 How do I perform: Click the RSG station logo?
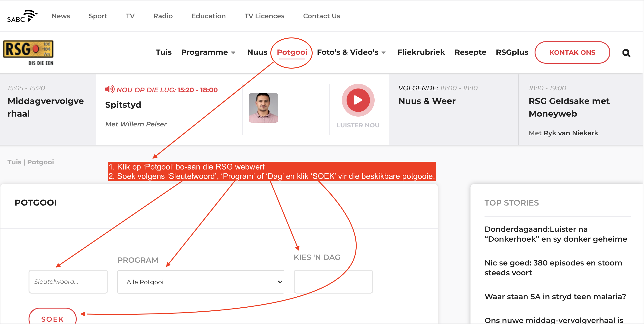click(28, 53)
